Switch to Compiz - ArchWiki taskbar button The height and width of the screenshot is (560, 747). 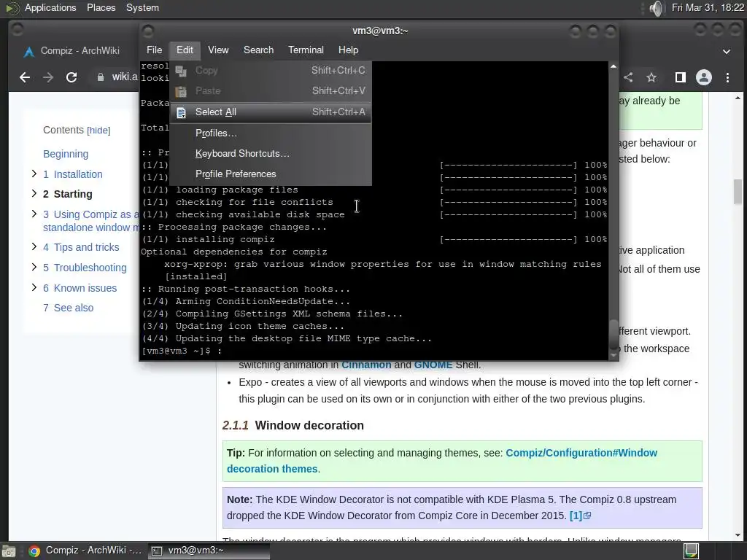85,551
